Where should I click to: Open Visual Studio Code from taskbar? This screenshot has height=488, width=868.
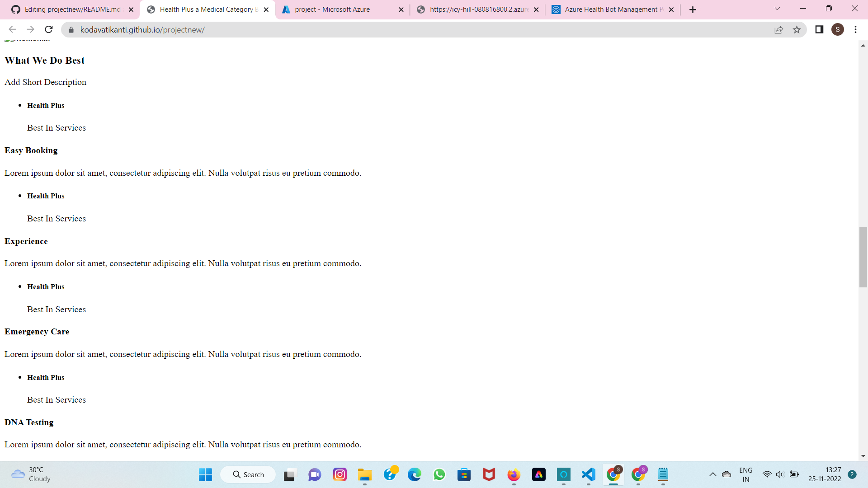(588, 474)
